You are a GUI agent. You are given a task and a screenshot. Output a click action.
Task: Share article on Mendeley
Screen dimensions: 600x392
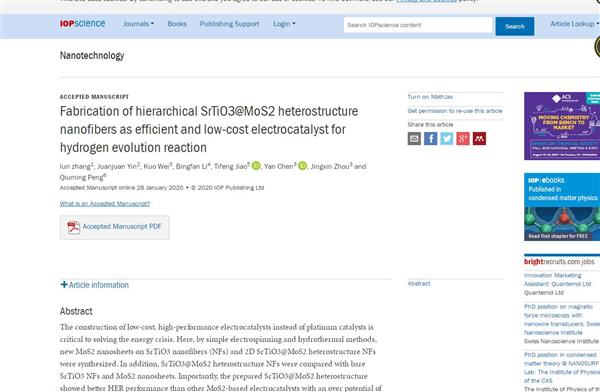pos(479,139)
